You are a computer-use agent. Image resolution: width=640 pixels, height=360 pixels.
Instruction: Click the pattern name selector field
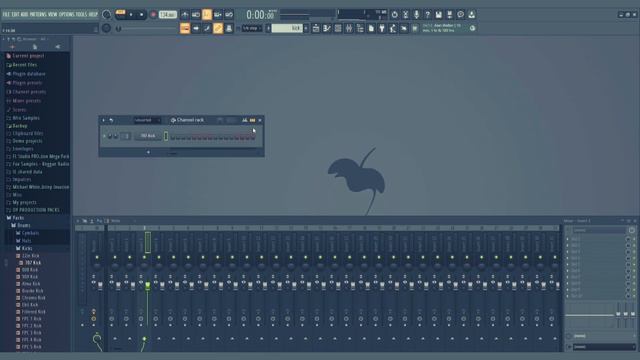click(287, 28)
